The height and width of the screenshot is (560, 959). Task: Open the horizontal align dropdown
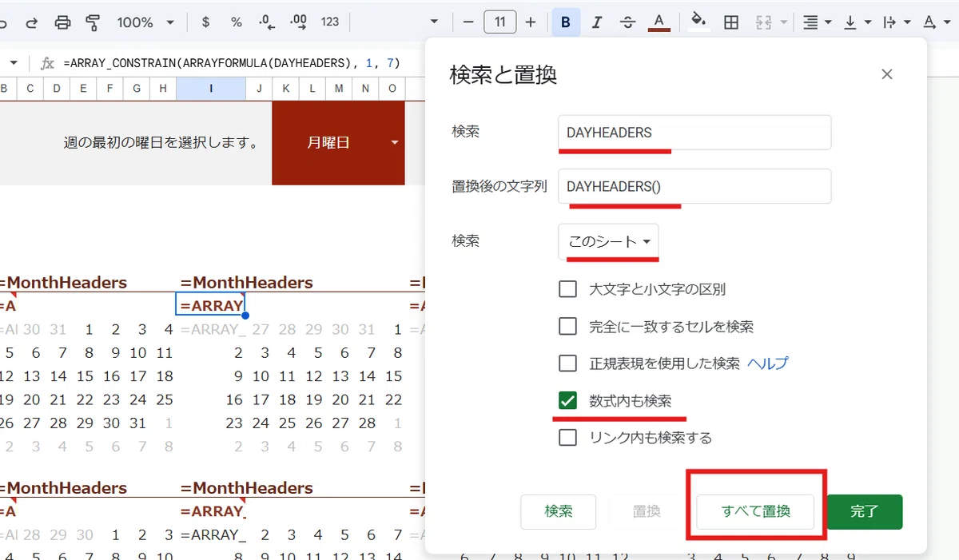click(x=817, y=22)
